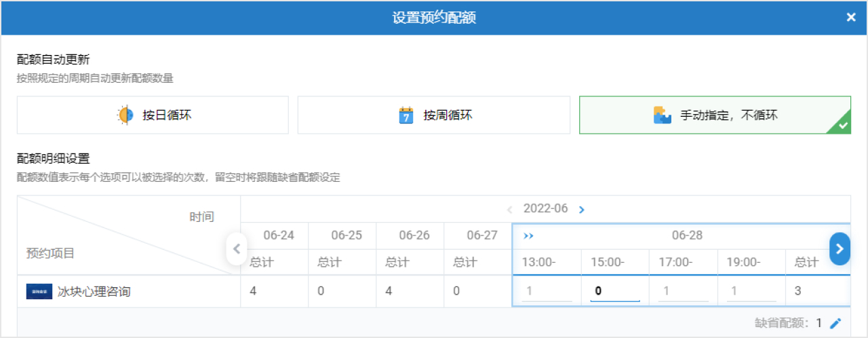868x338 pixels.
Task: Expand the 06-24 date column header
Action: (278, 236)
